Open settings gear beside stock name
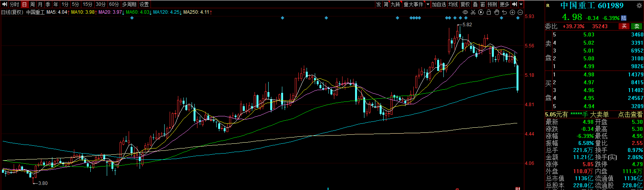This screenshot has width=644, height=190. coord(639,5)
